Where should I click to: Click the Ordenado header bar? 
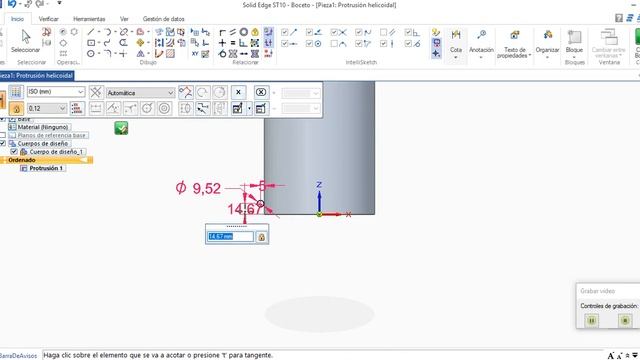click(x=47, y=160)
